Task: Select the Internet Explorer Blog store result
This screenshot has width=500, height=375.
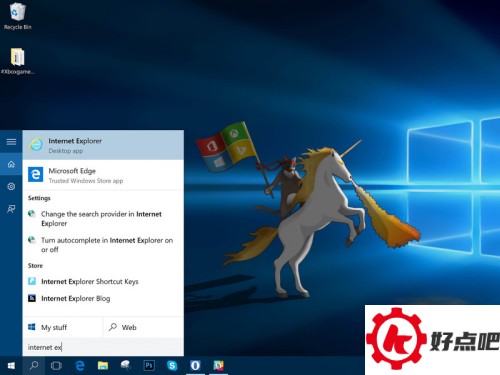Action: click(103, 298)
